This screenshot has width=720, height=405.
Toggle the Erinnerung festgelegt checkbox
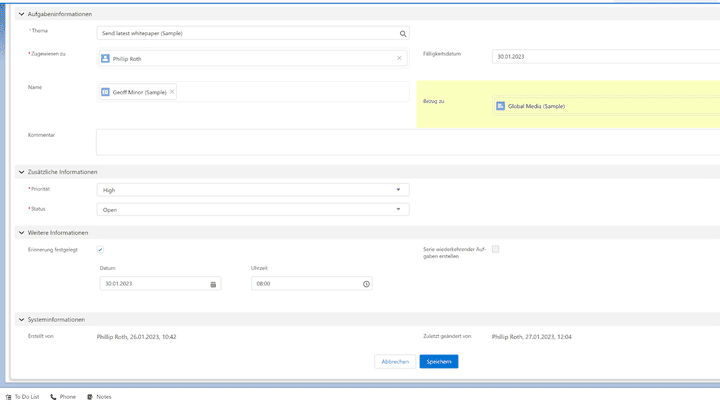click(100, 249)
